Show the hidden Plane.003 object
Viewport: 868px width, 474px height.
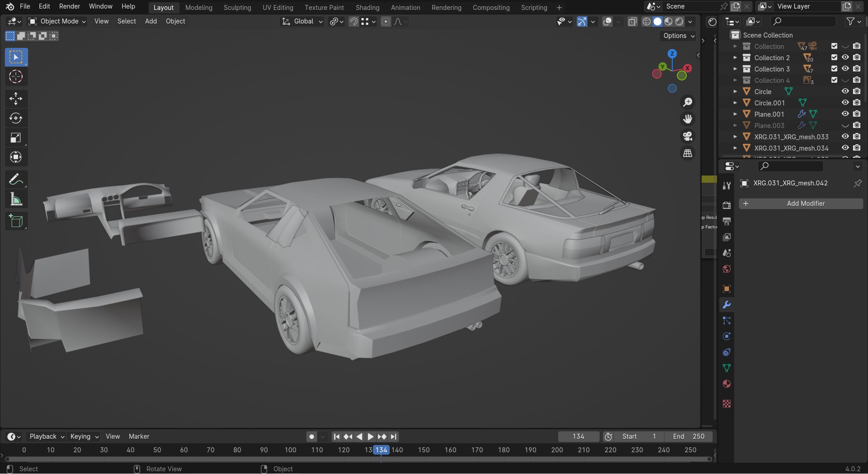pos(845,125)
